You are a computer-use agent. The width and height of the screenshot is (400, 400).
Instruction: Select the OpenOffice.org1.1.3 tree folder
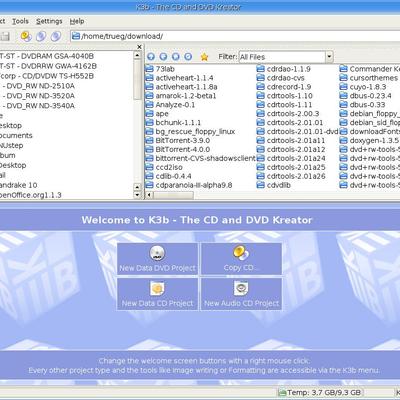coord(31,195)
